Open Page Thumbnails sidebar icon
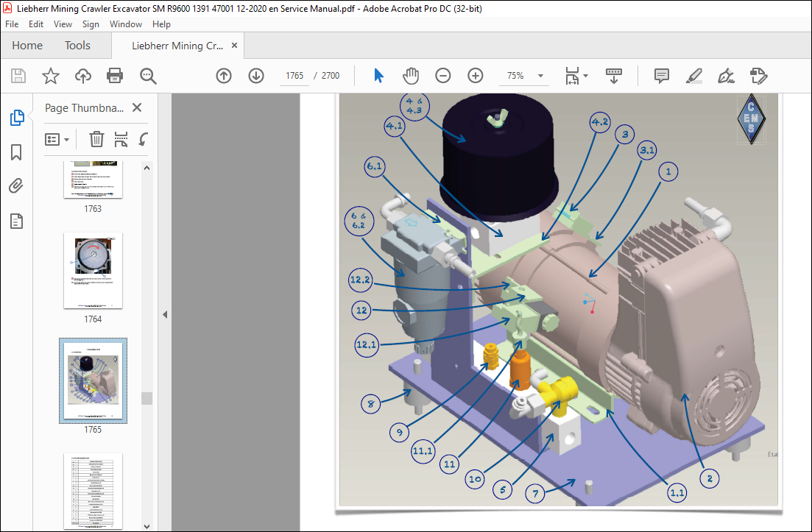Screen dimensions: 812x532 click(x=17, y=118)
